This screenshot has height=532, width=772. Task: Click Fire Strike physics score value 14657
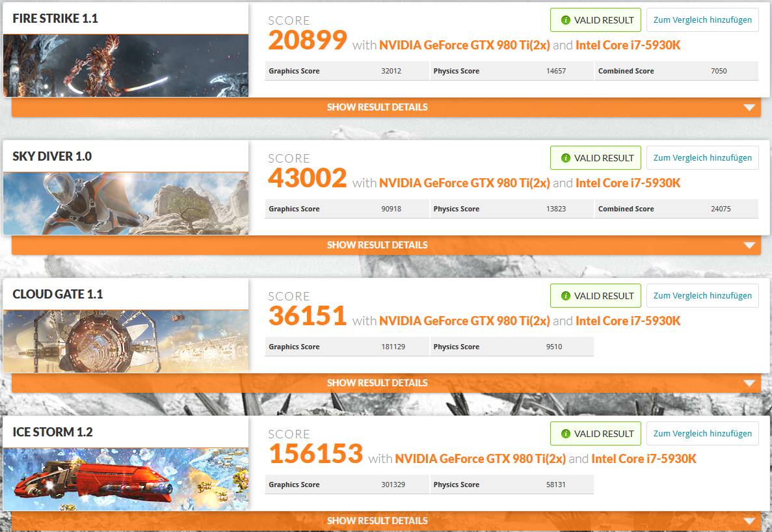(556, 71)
